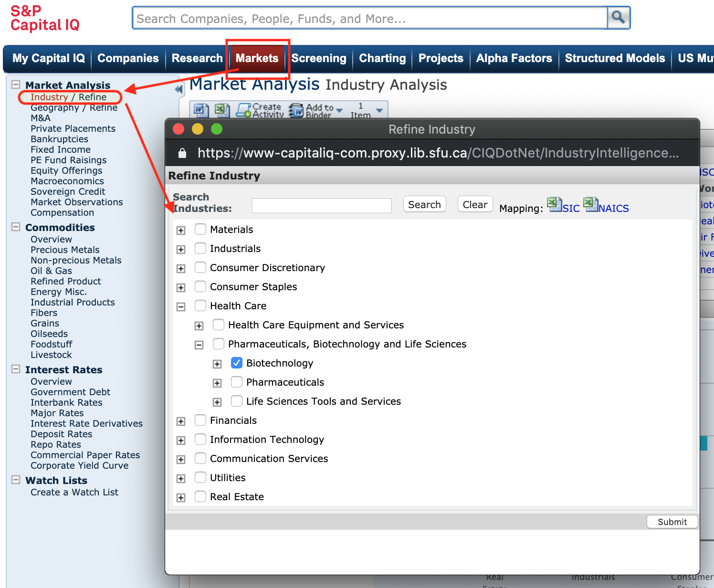Expand the Industrials tree node

[x=181, y=250]
